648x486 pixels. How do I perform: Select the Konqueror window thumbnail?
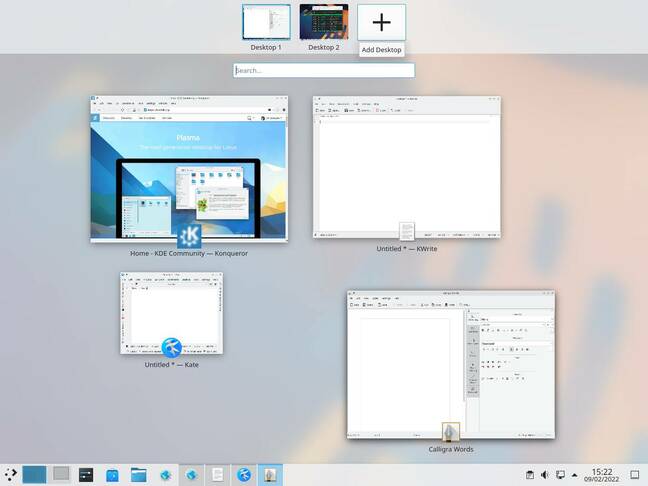189,169
